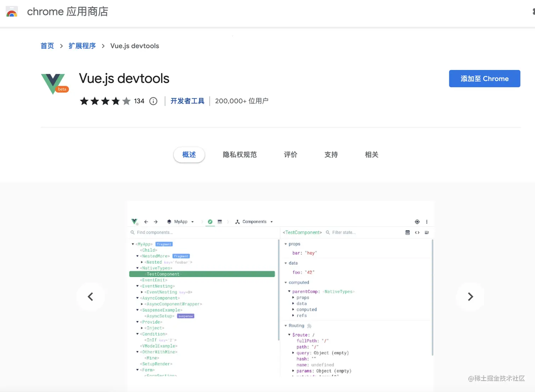Open the MyApp app selector dropdown
The width and height of the screenshot is (535, 392).
pyautogui.click(x=180, y=222)
